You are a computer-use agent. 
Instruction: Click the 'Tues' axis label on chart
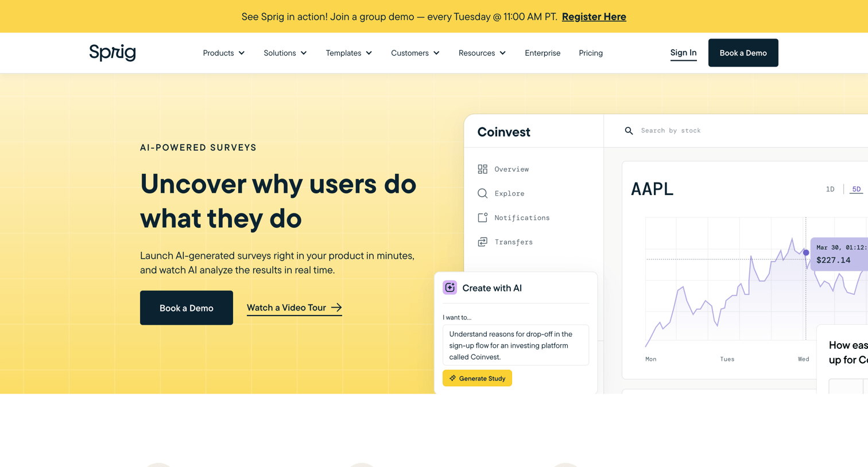(727, 359)
